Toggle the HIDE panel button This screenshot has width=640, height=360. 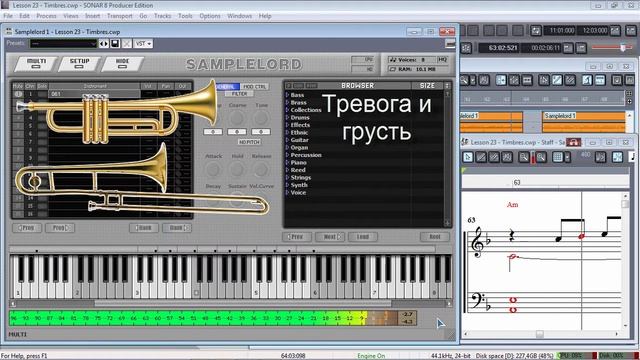click(x=122, y=63)
